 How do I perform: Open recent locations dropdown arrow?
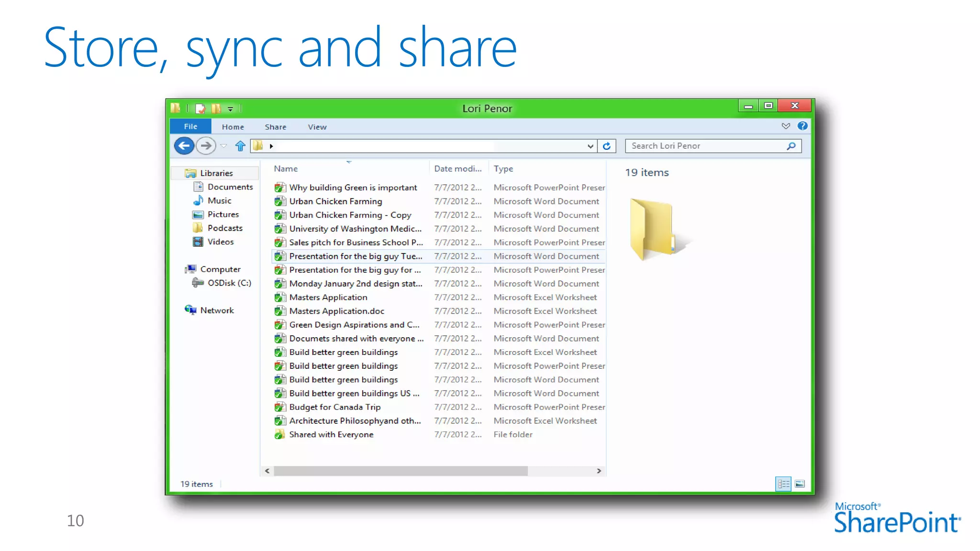pos(223,146)
